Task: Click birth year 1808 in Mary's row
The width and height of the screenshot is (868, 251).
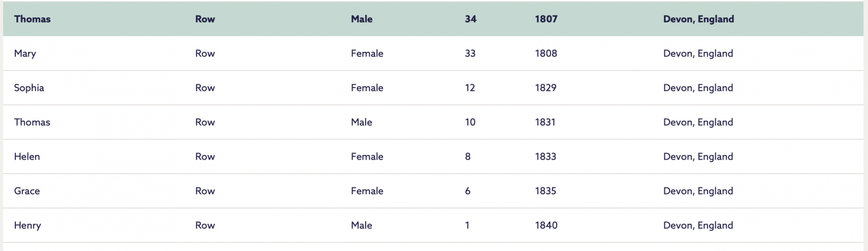Action: coord(546,54)
